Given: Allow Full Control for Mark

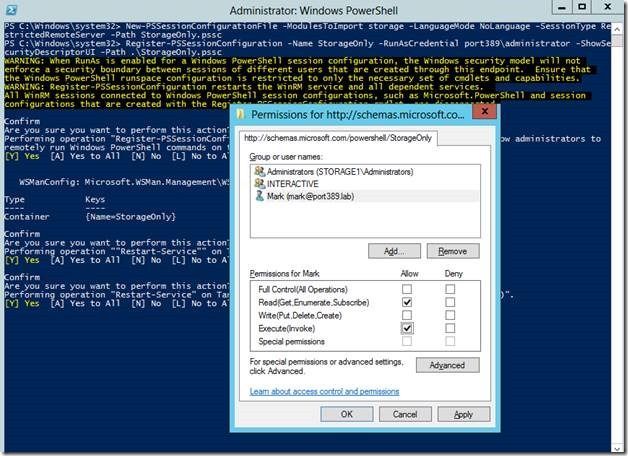Looking at the screenshot, I should 407,289.
